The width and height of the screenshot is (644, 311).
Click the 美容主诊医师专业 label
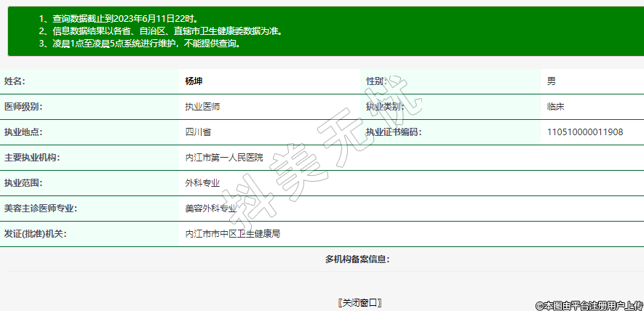[x=41, y=209]
